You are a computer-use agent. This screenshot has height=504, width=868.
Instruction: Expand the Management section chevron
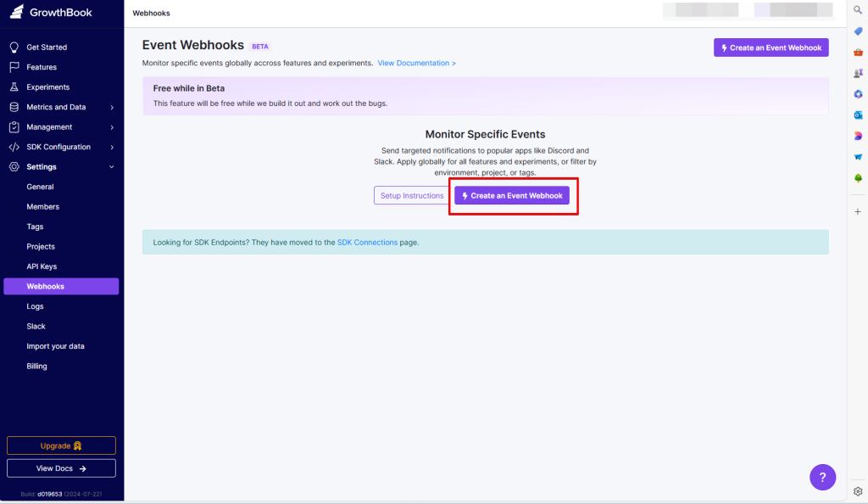click(112, 127)
